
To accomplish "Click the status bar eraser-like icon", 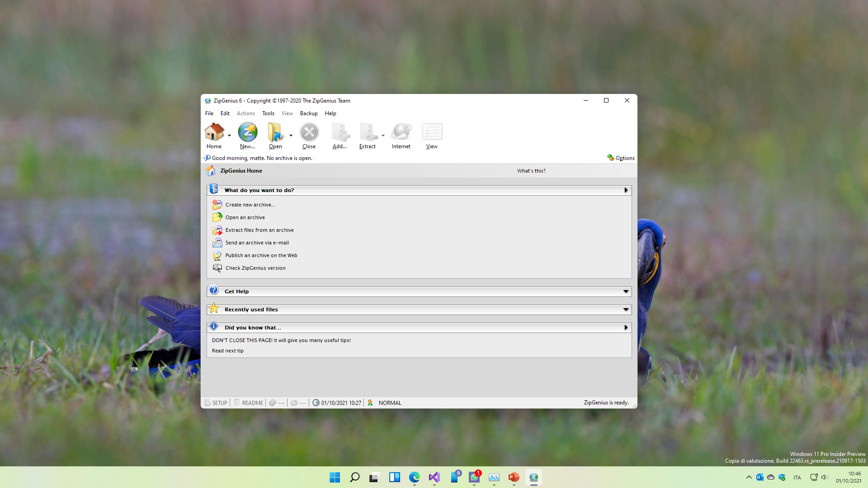I will coord(273,403).
